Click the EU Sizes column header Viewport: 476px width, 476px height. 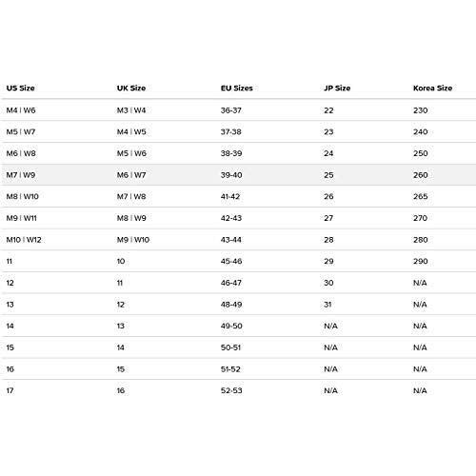click(x=237, y=88)
